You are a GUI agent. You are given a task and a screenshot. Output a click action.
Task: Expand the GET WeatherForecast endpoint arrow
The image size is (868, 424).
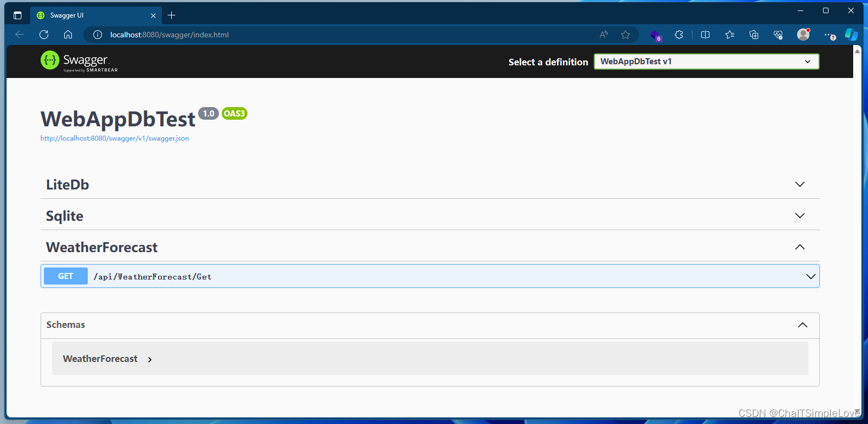pyautogui.click(x=810, y=276)
